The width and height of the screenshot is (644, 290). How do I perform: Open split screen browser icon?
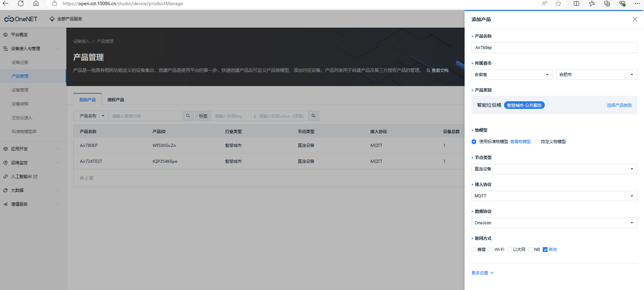[576, 3]
